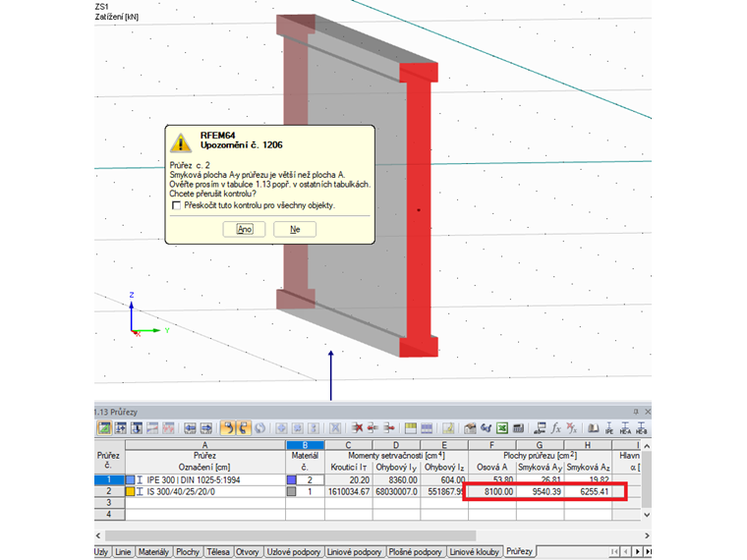Click the delete row red X icon

click(x=358, y=428)
